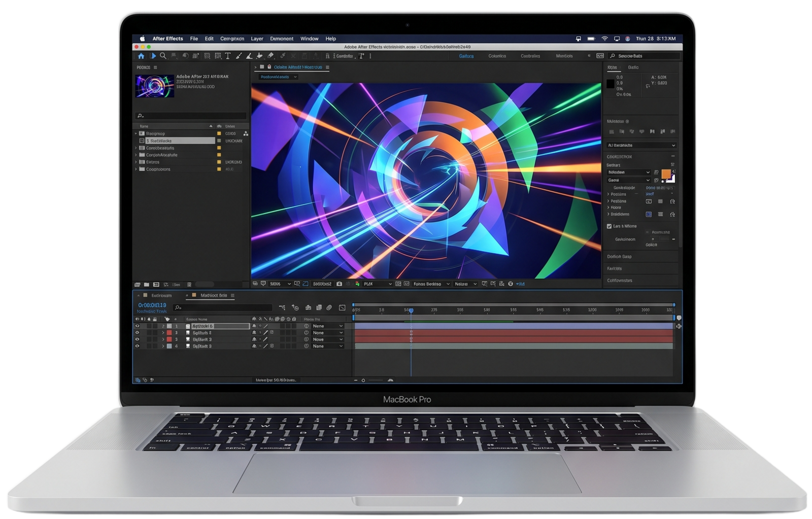Switch to the Bialio tab in the right panel
The image size is (812, 519).
(x=633, y=67)
